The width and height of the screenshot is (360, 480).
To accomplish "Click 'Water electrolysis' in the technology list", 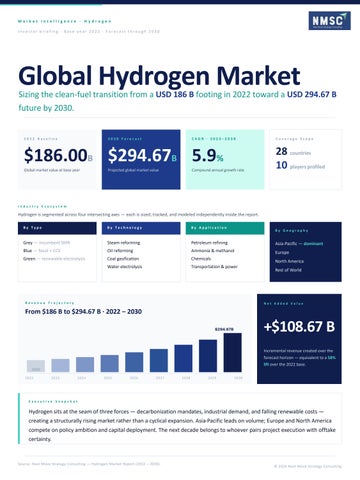I will [124, 267].
